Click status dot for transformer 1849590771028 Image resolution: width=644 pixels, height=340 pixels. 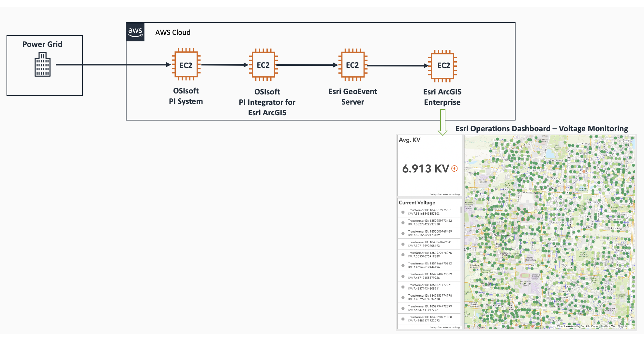pyautogui.click(x=403, y=319)
